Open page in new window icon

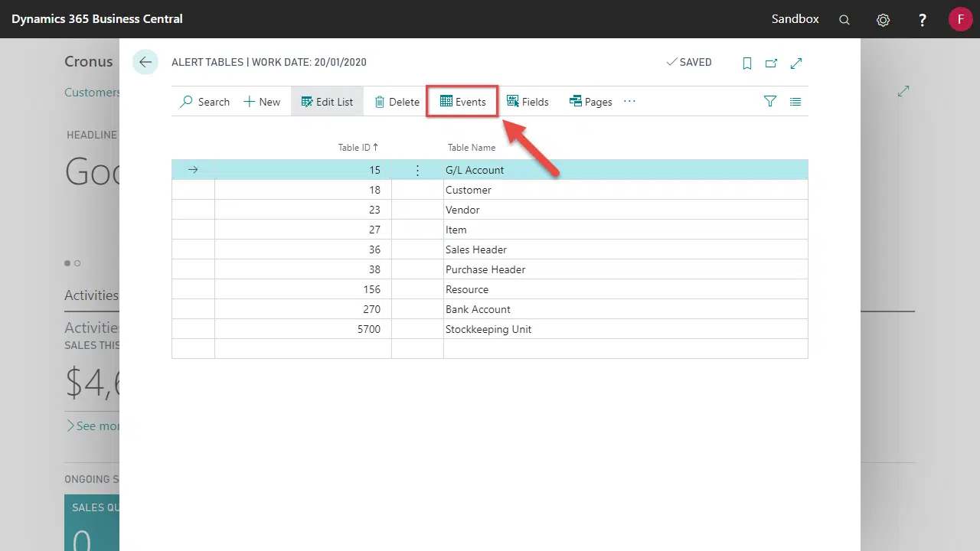pyautogui.click(x=771, y=64)
